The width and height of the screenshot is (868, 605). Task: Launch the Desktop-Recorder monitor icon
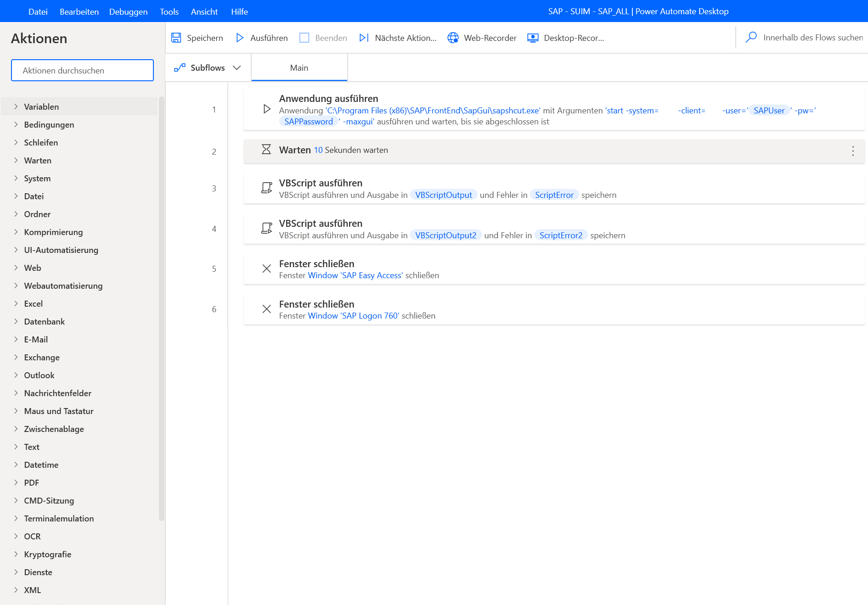tap(533, 38)
